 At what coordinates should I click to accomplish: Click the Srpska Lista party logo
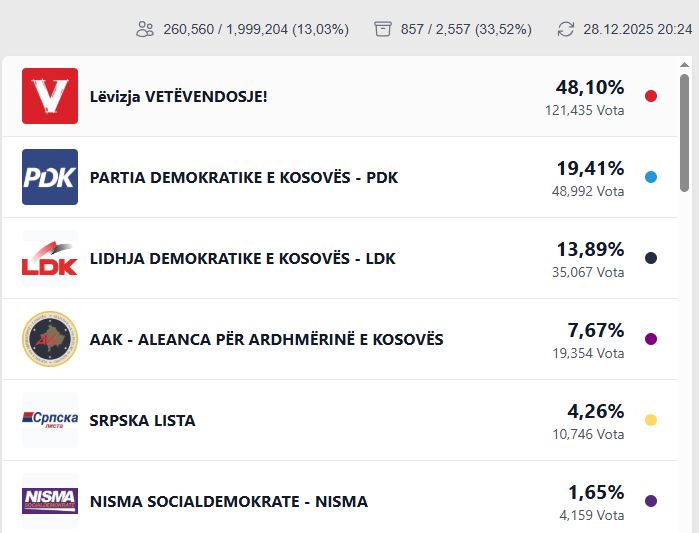pos(50,420)
